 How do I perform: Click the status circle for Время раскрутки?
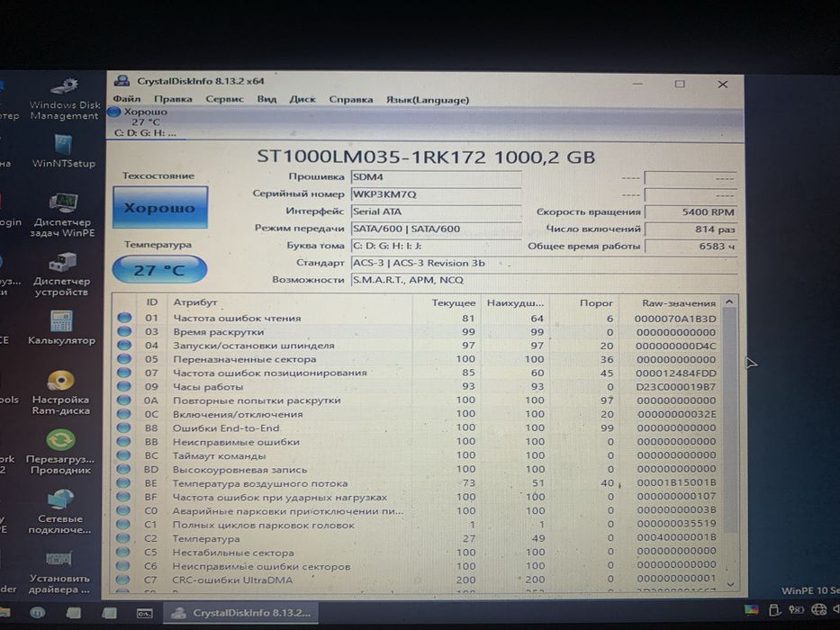click(124, 331)
